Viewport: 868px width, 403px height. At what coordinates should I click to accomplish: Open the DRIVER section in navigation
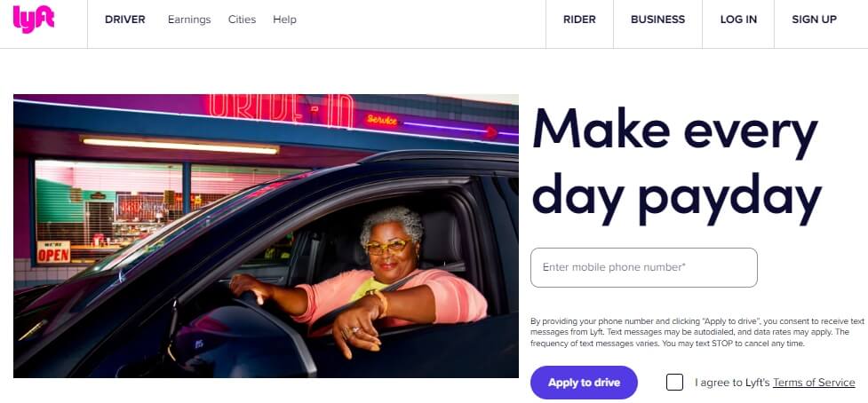coord(125,20)
